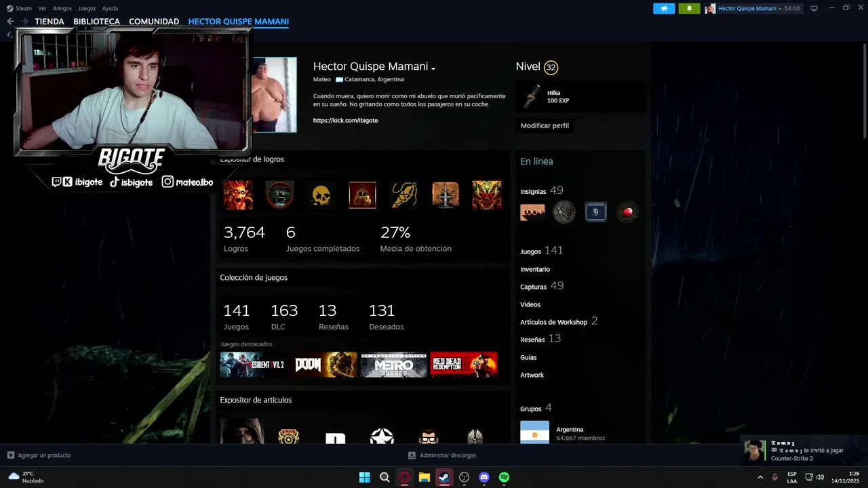Open the Resident Evil 2 featured game
Viewport: 868px width, 488px height.
253,365
